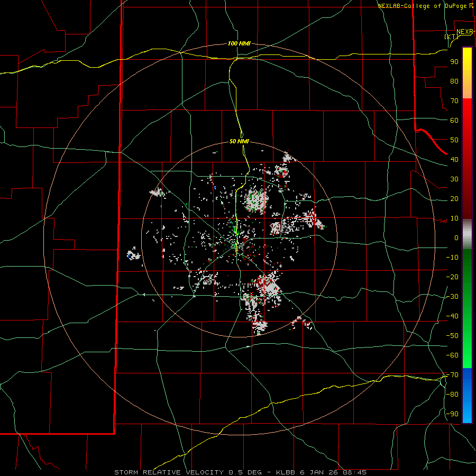Image resolution: width=476 pixels, height=476 pixels.
Task: Click the 10 value on velocity scale
Action: click(x=454, y=218)
